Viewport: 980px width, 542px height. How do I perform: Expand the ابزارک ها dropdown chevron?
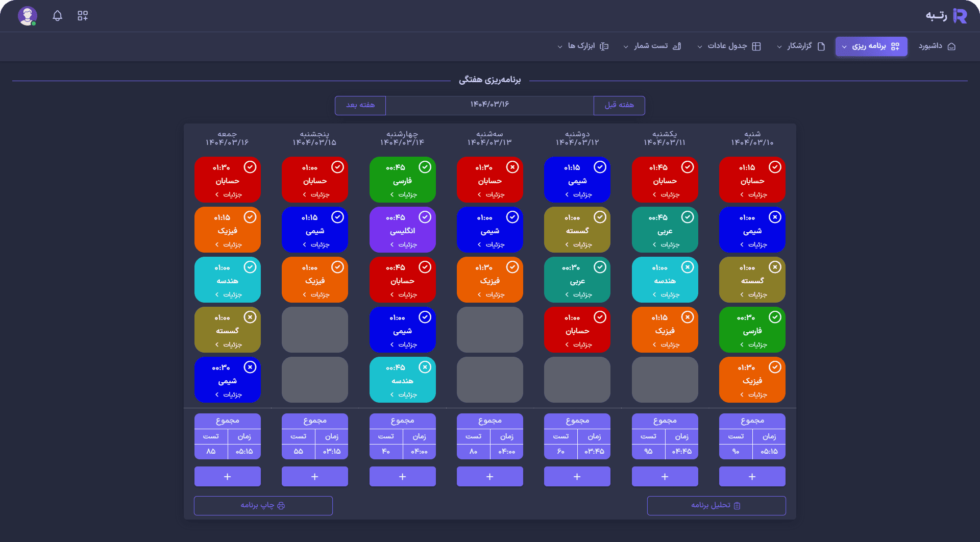(560, 47)
